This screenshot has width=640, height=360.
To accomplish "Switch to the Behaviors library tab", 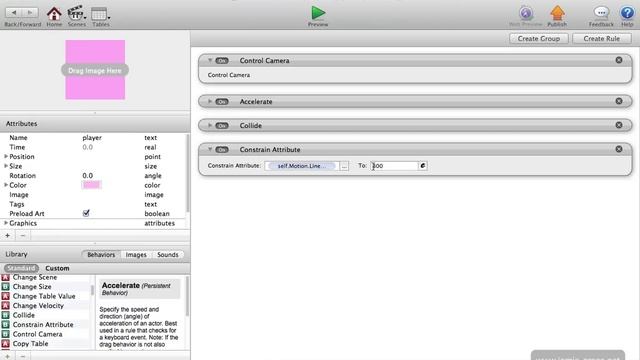I will (x=101, y=255).
